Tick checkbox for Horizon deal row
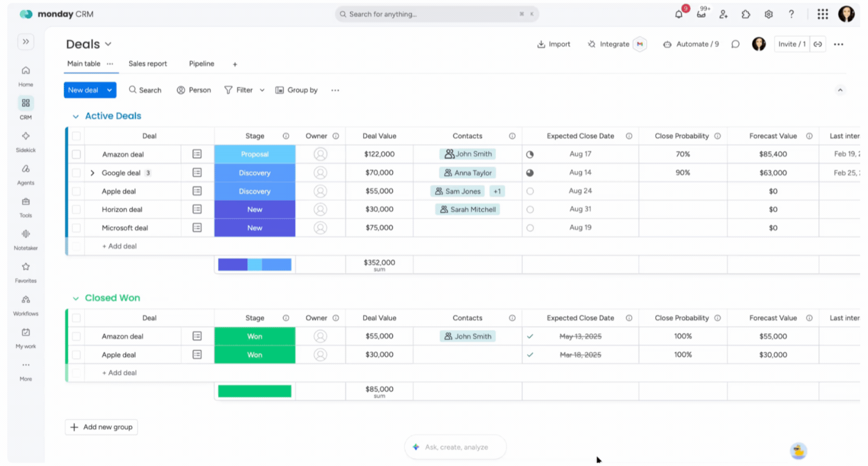Viewport: 868px width, 466px height. click(x=76, y=210)
